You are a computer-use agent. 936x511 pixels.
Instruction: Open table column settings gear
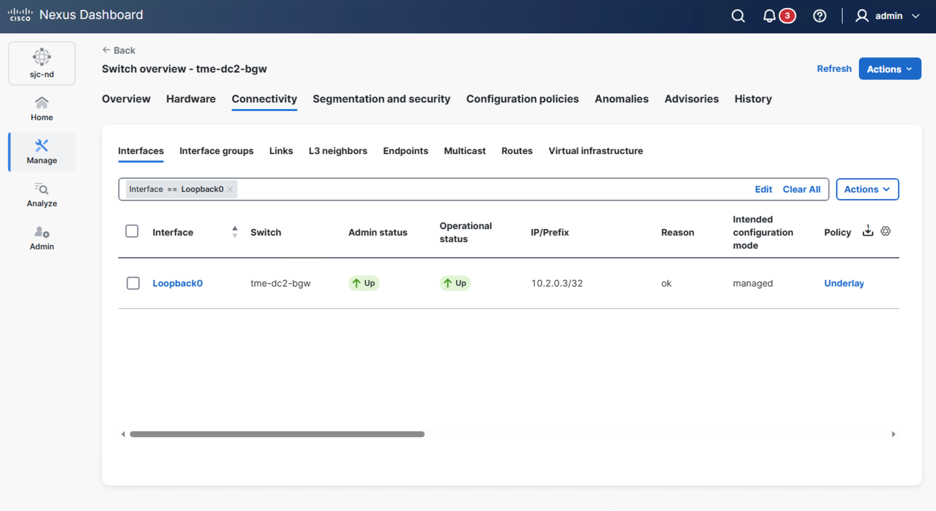886,231
